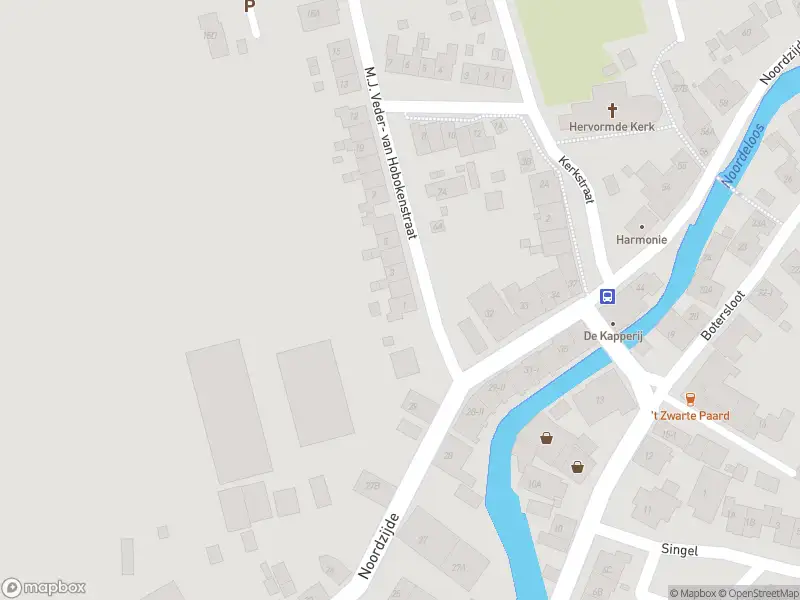Click the M.J. Veder-van Hobokenstraat label

[391, 153]
